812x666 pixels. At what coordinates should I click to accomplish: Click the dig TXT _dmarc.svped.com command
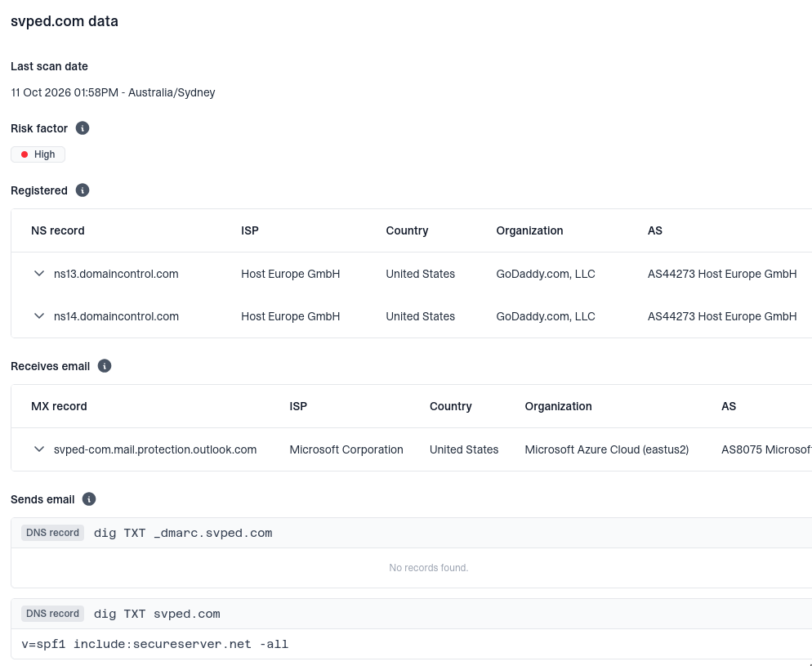[183, 533]
